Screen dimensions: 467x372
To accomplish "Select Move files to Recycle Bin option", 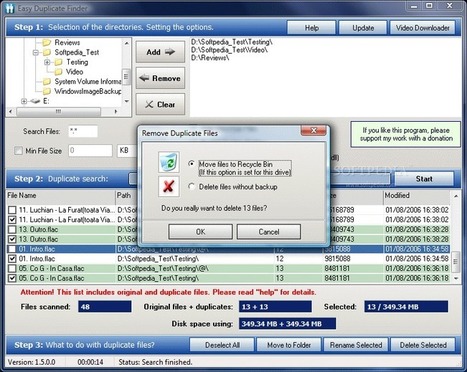I will point(191,164).
